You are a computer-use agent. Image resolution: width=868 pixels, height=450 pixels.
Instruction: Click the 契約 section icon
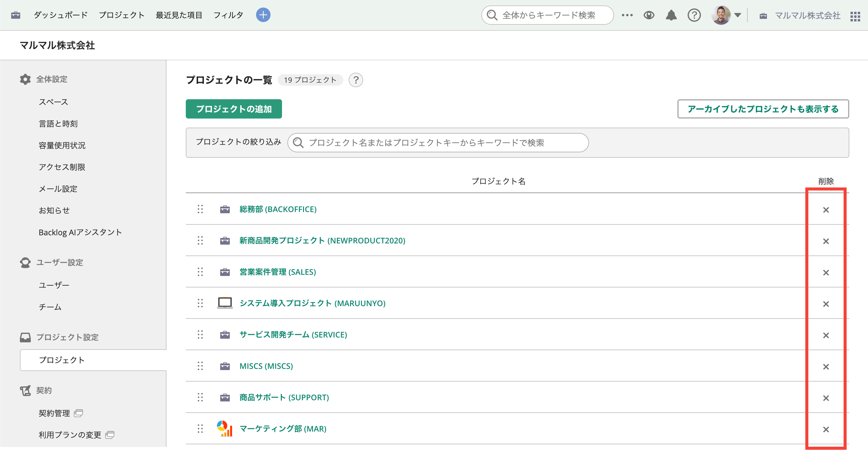[x=25, y=390]
